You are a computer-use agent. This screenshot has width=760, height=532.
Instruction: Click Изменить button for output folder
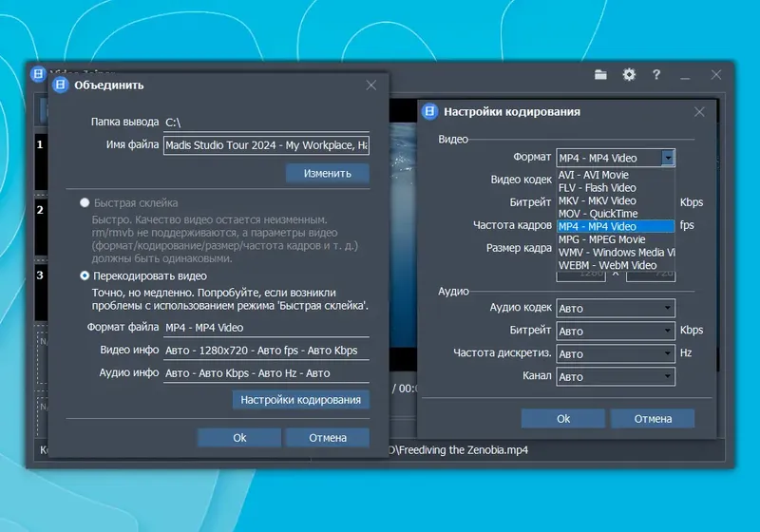pos(327,174)
